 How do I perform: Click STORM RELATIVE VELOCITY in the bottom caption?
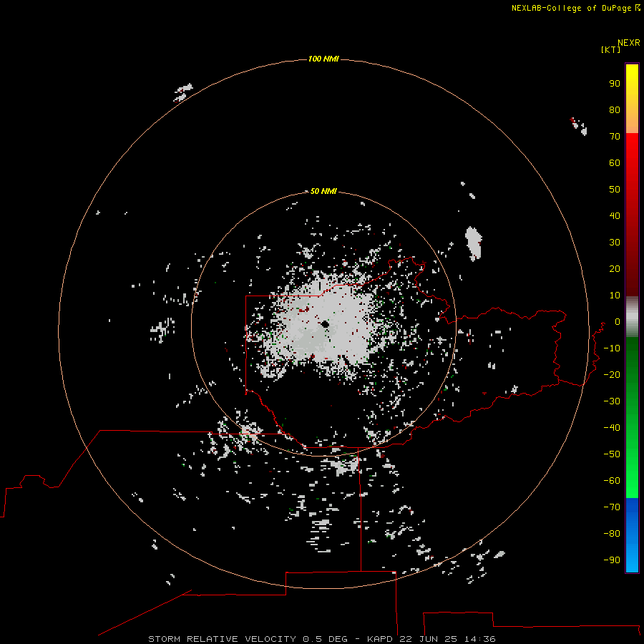pos(222,639)
